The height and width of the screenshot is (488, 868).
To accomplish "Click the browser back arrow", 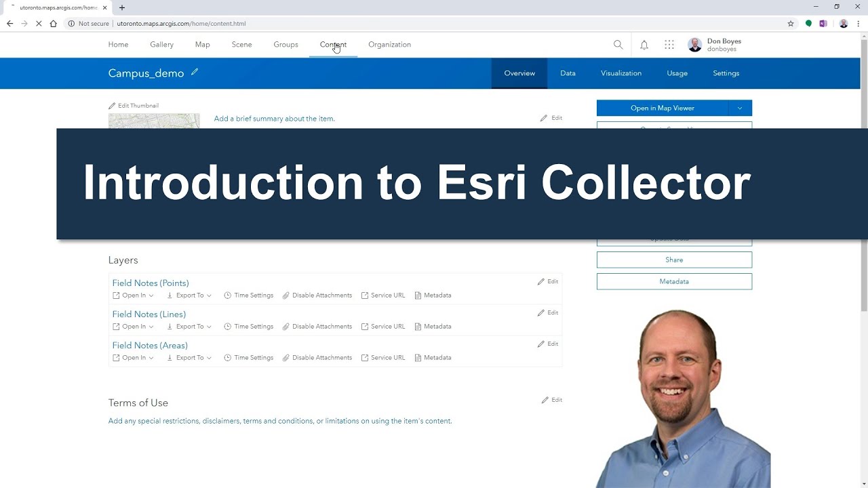I will (x=9, y=23).
